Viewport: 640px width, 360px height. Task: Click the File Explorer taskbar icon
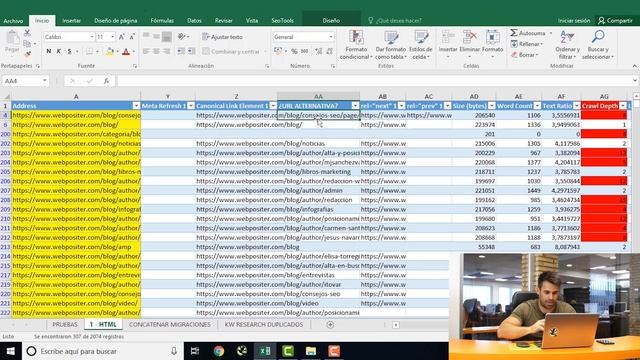click(311, 351)
